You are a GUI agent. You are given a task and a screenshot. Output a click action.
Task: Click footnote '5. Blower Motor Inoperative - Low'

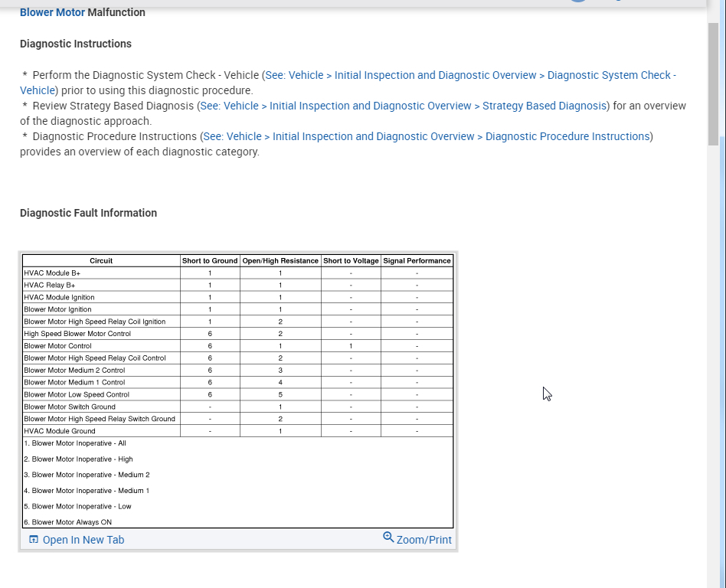(x=77, y=506)
